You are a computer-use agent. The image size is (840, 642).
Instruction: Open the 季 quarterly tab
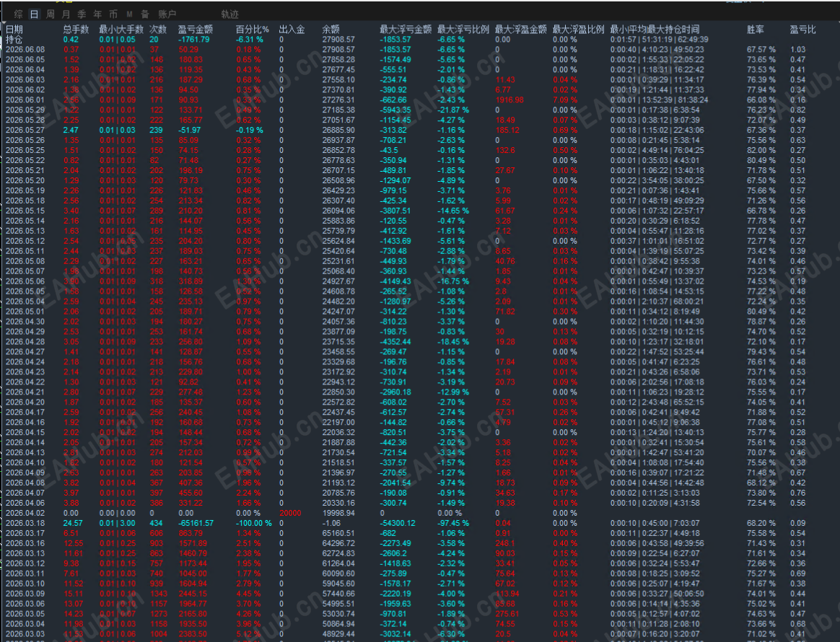click(x=82, y=14)
